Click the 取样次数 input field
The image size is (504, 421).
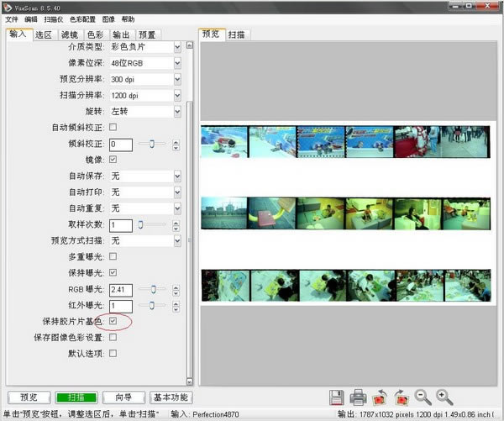pyautogui.click(x=120, y=225)
